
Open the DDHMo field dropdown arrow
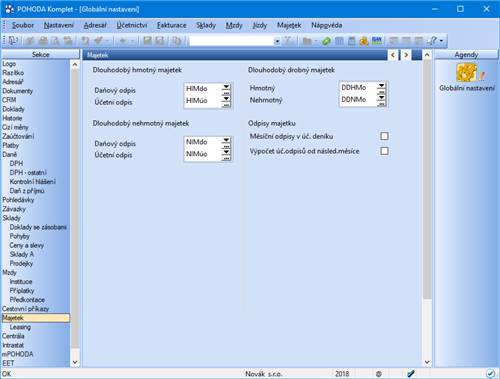pyautogui.click(x=381, y=85)
